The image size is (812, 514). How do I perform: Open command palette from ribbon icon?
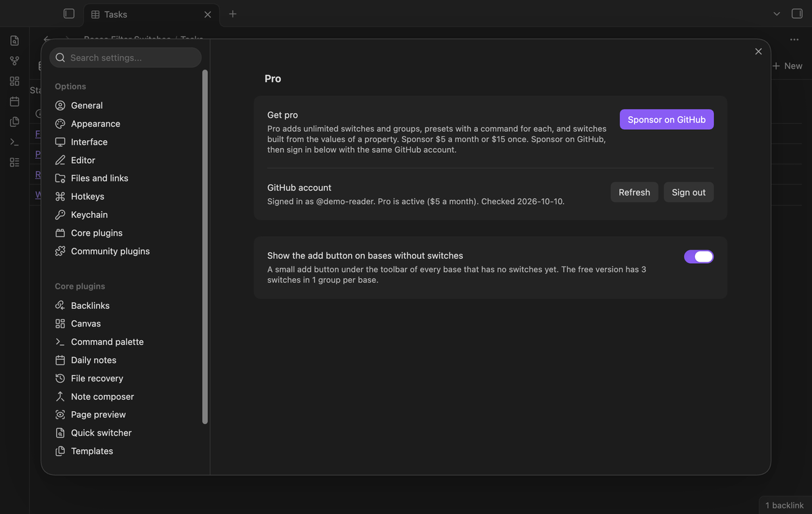pyautogui.click(x=15, y=142)
